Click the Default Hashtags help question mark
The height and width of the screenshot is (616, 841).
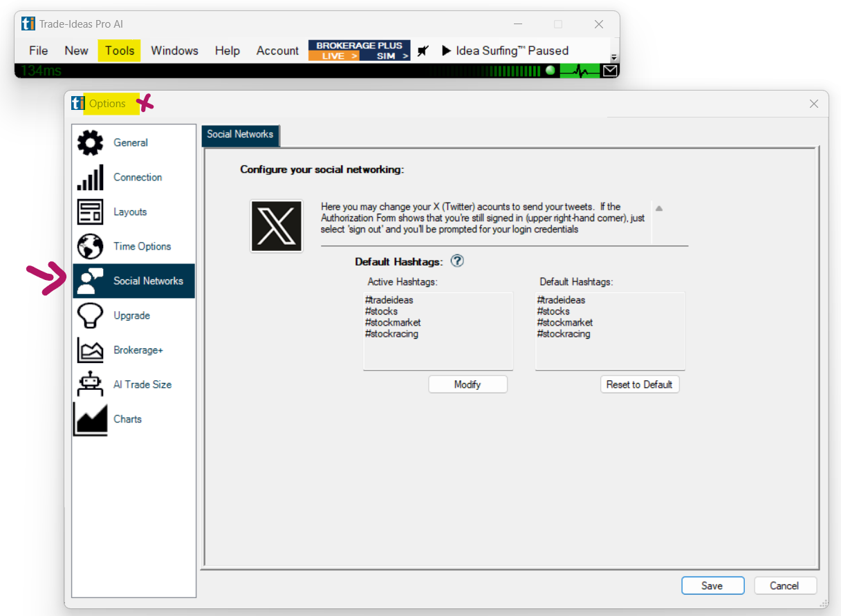(456, 261)
